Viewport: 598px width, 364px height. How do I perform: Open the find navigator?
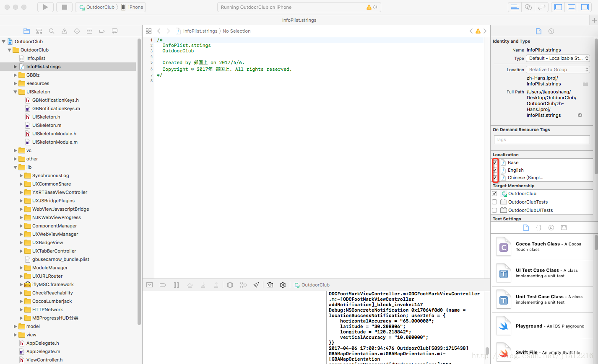52,31
